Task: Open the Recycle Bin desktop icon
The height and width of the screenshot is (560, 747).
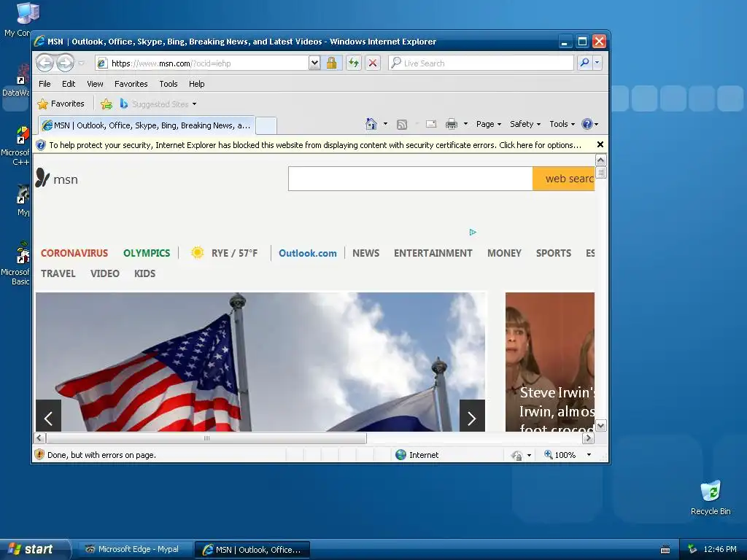Action: pos(711,497)
